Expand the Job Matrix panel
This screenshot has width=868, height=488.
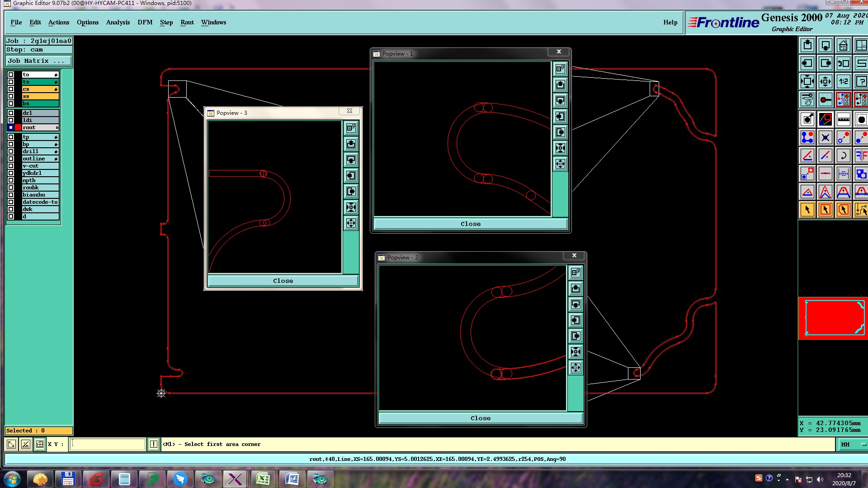pyautogui.click(x=38, y=61)
